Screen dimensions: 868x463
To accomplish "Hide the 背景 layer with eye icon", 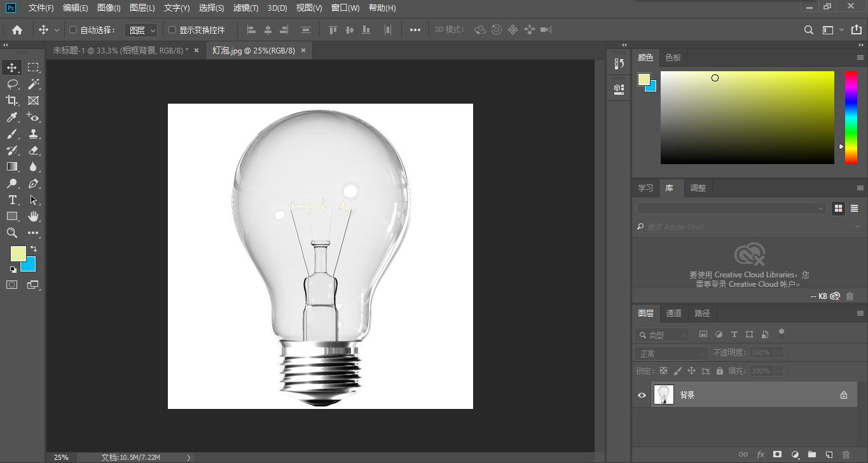I will pyautogui.click(x=642, y=395).
